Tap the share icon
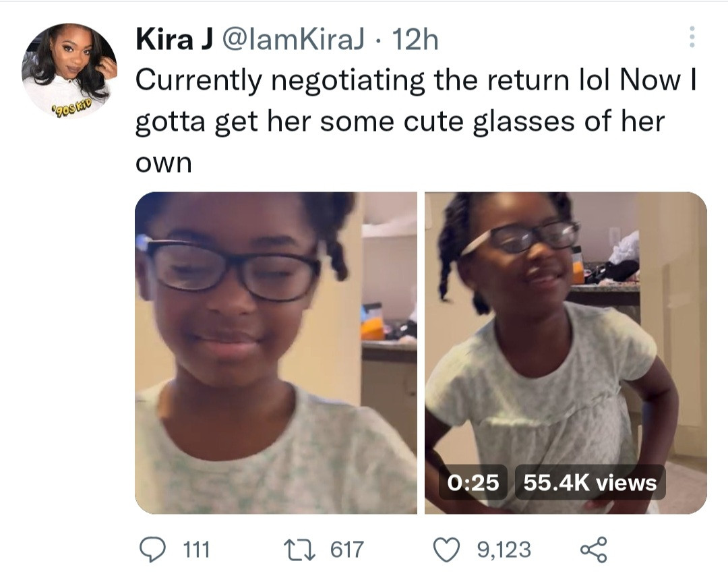 click(593, 549)
